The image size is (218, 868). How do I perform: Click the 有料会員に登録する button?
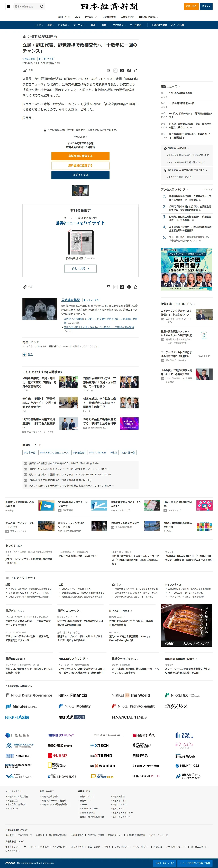pyautogui.click(x=80, y=156)
